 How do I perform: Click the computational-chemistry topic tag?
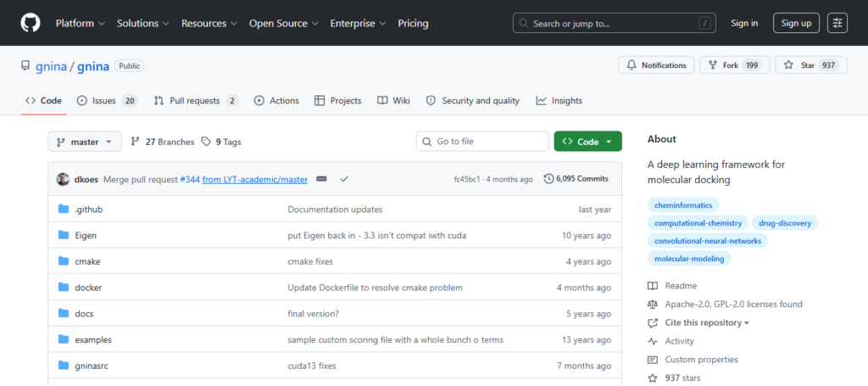(x=698, y=222)
